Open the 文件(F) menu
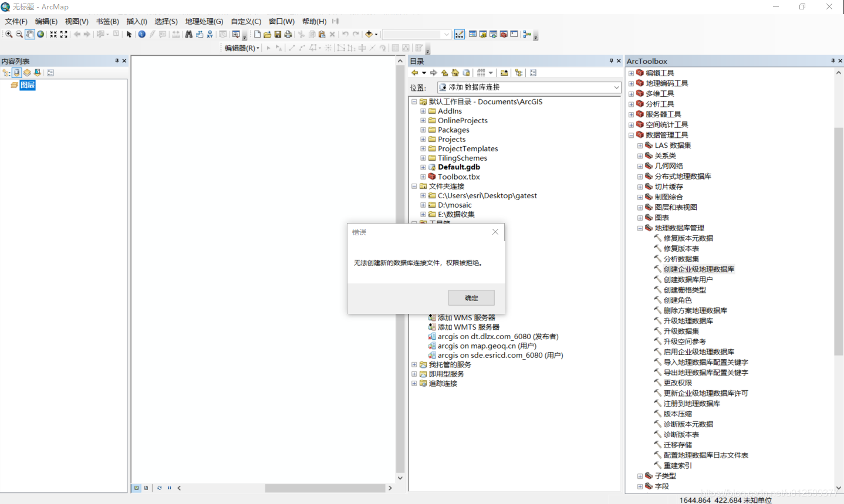The width and height of the screenshot is (844, 504). tap(16, 21)
